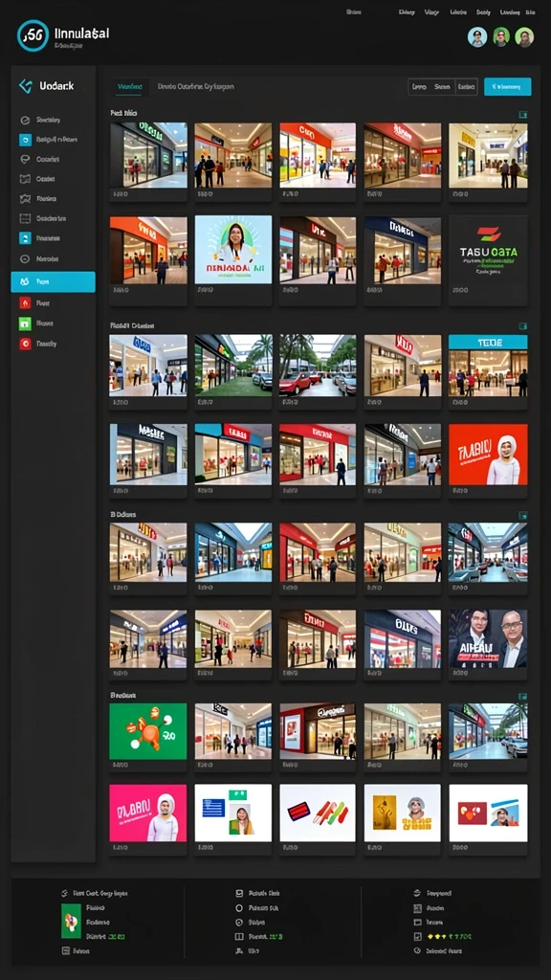
Task: Click the first link in the top navigation
Action: 354,11
